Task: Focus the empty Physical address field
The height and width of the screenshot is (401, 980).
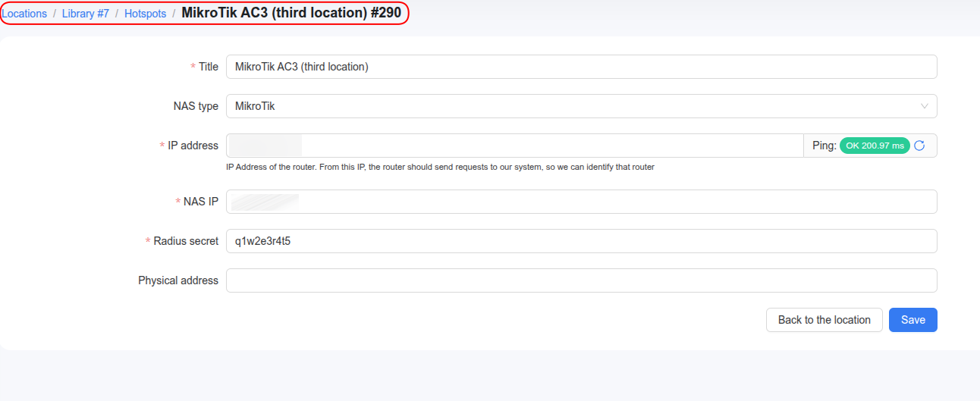Action: [582, 280]
